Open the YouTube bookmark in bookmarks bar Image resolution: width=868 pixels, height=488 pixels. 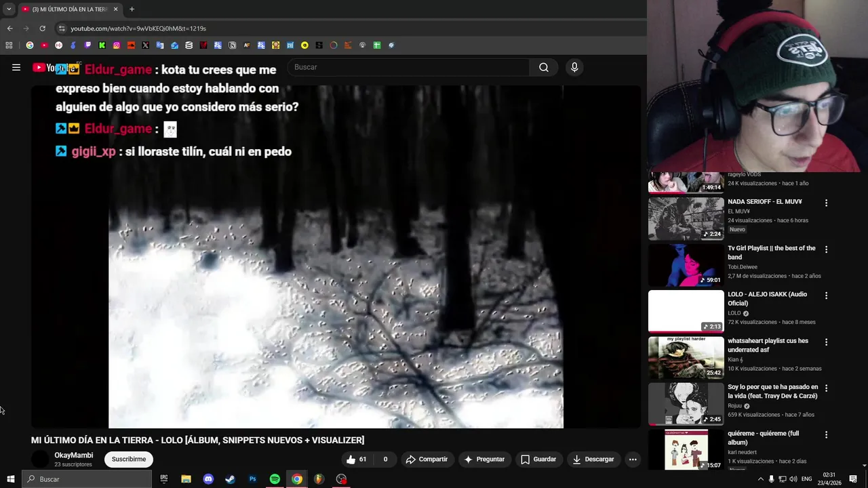[x=44, y=45]
